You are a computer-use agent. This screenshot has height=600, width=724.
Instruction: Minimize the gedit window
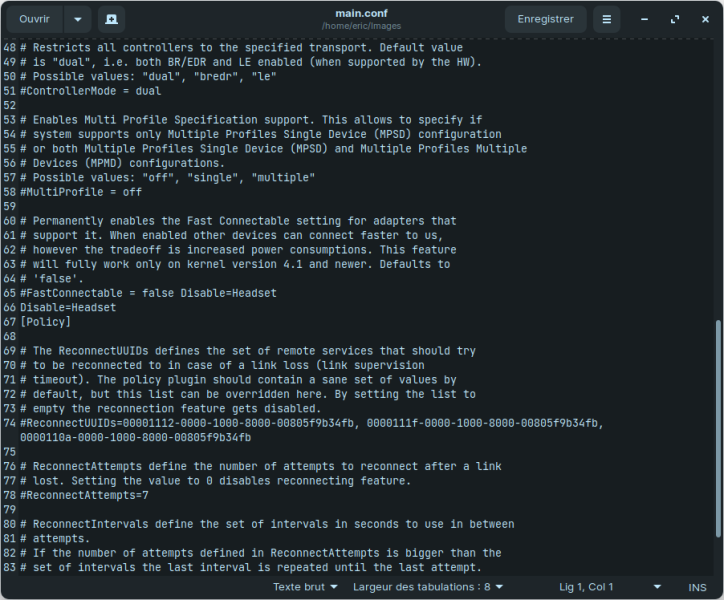(x=645, y=19)
